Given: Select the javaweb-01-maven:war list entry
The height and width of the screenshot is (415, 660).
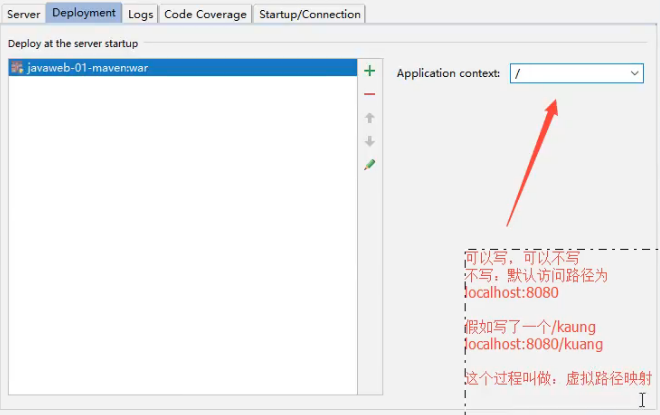Looking at the screenshot, I should (90, 68).
